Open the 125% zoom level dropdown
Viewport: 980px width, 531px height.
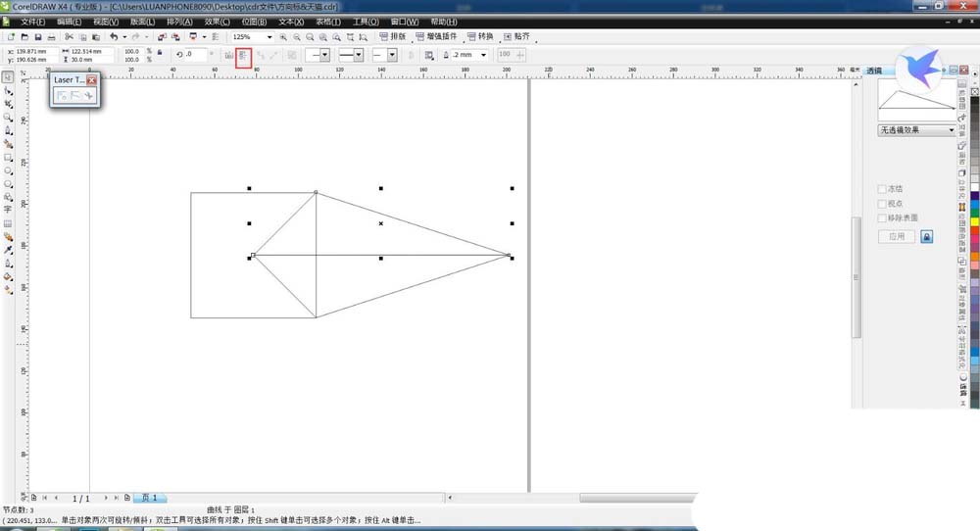269,37
